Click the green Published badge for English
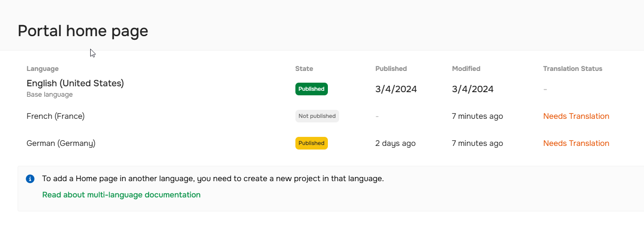Screen dimensions: 644x234 312,89
